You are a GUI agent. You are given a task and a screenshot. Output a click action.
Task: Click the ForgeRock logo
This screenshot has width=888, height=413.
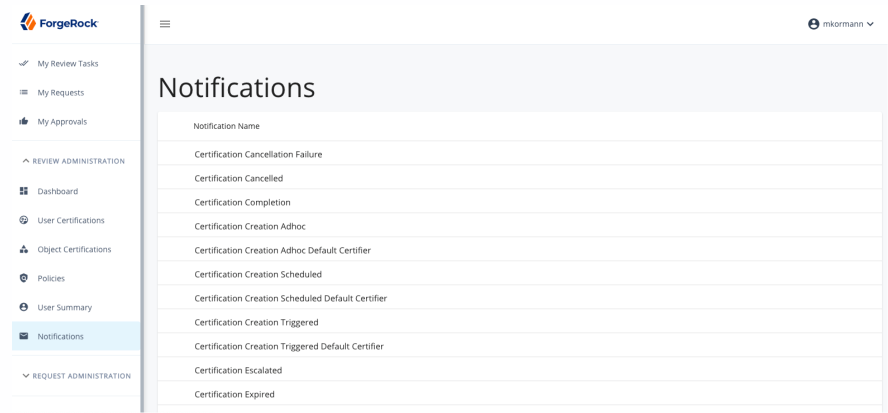point(59,22)
